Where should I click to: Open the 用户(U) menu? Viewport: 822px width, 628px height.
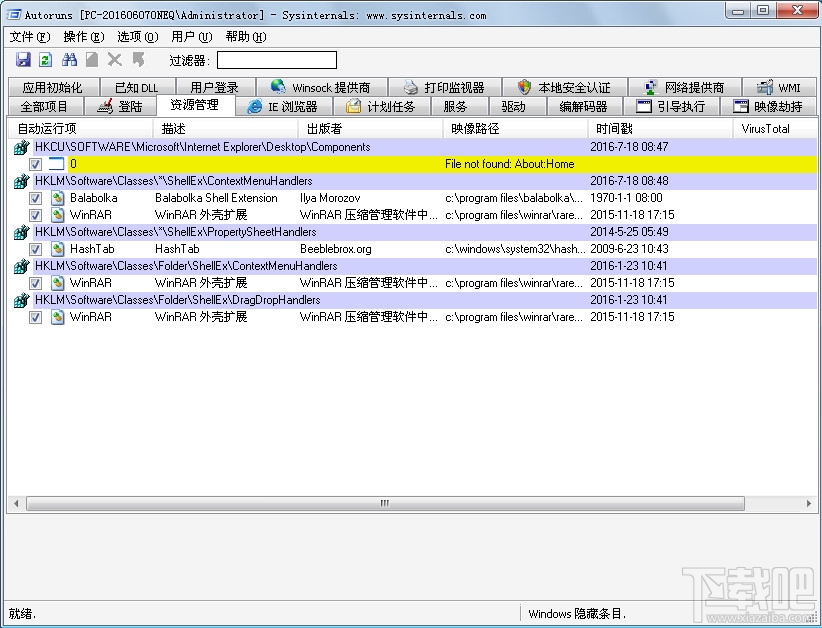(191, 37)
